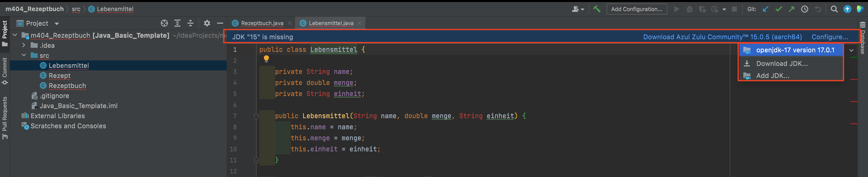Click the Git Push arrow icon
The image size is (868, 177).
coord(791,9)
